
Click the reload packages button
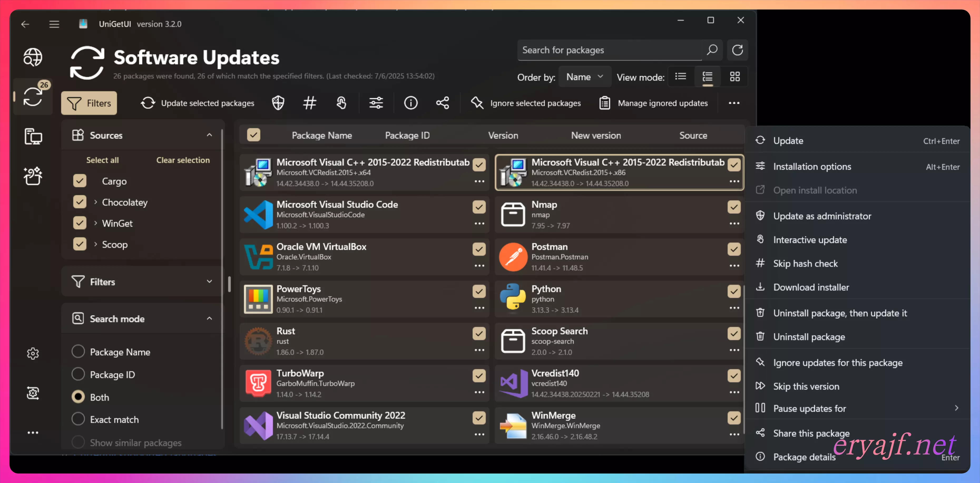[x=737, y=50]
